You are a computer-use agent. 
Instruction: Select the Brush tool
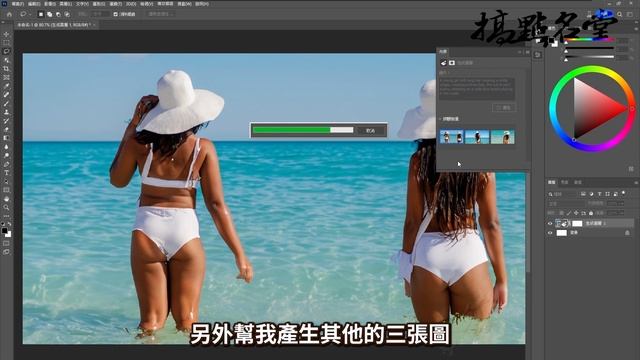point(6,103)
